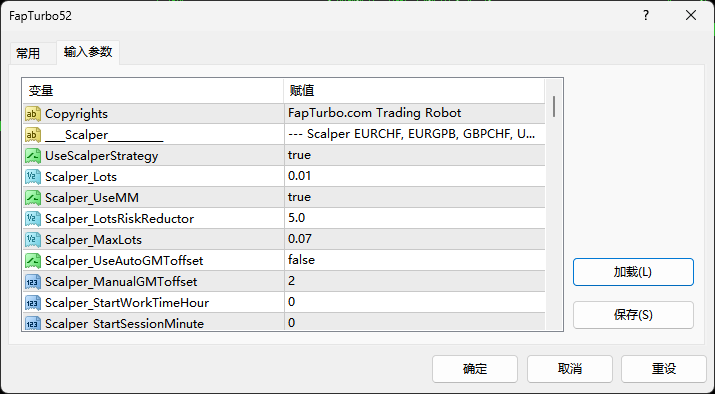Click the string icon beside ___Scalper________
715x394 pixels.
point(33,135)
